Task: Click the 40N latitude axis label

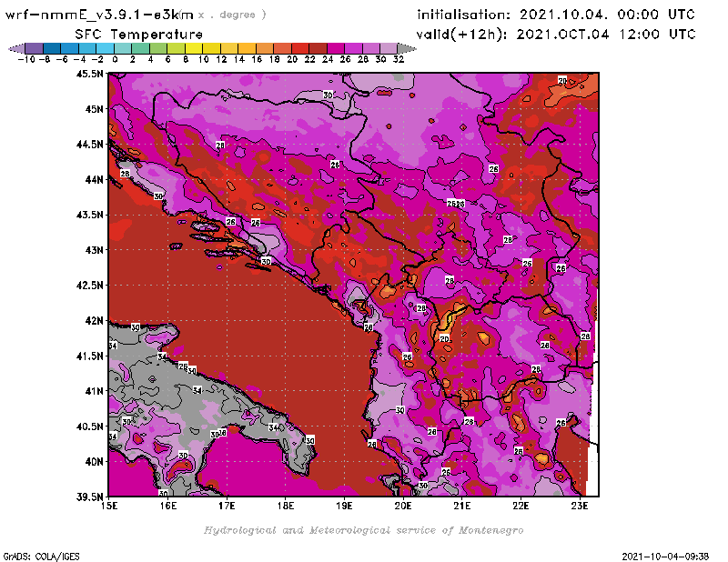Action: pyautogui.click(x=94, y=462)
